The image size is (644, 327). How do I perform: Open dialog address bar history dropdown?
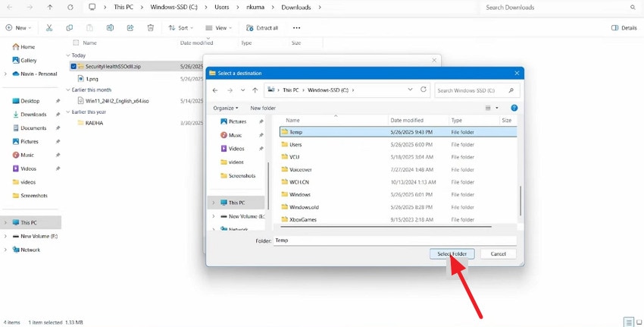click(x=411, y=90)
